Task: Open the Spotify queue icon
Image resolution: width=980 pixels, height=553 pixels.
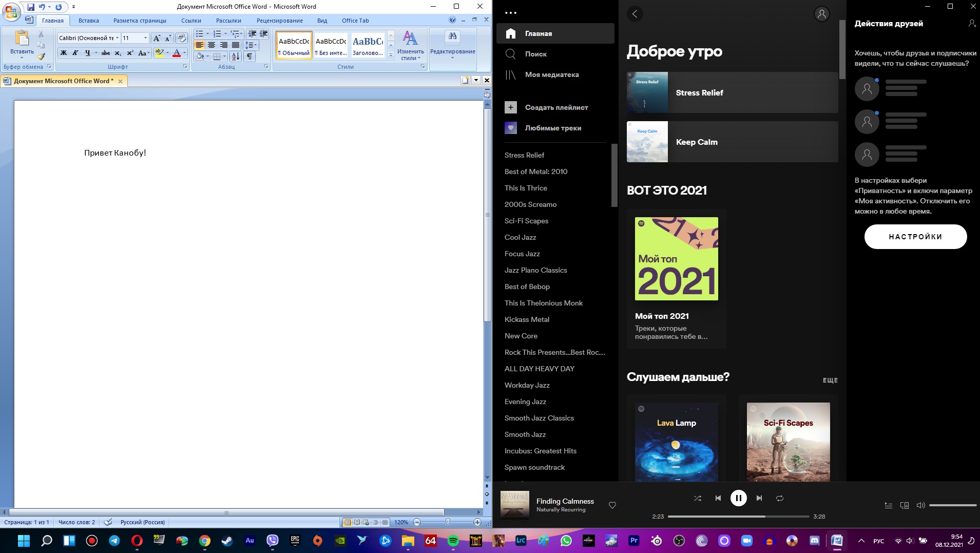Action: pos(888,505)
